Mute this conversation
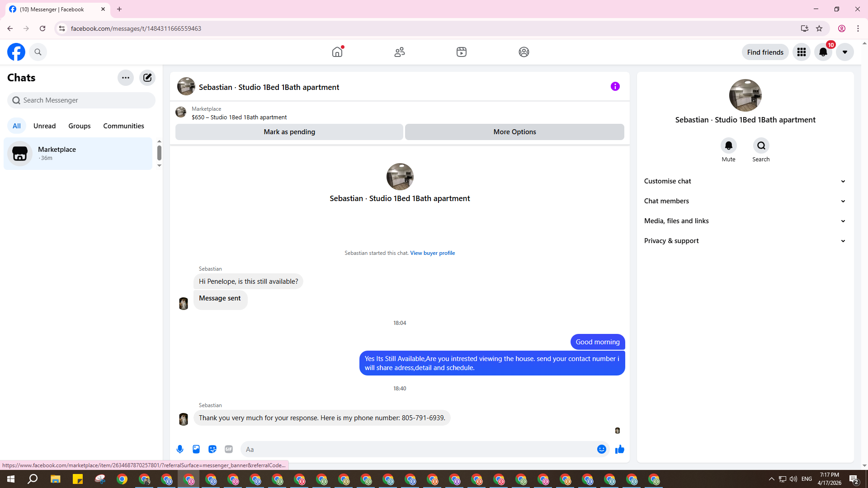 pyautogui.click(x=728, y=146)
